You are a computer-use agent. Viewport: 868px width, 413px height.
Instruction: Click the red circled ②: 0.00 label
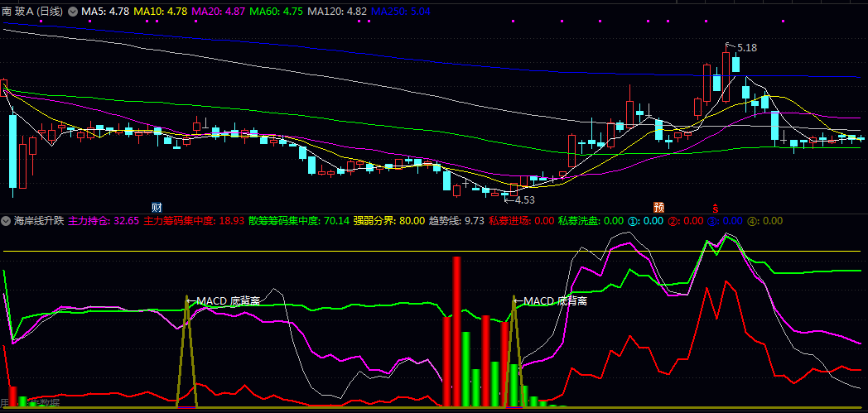[685, 221]
